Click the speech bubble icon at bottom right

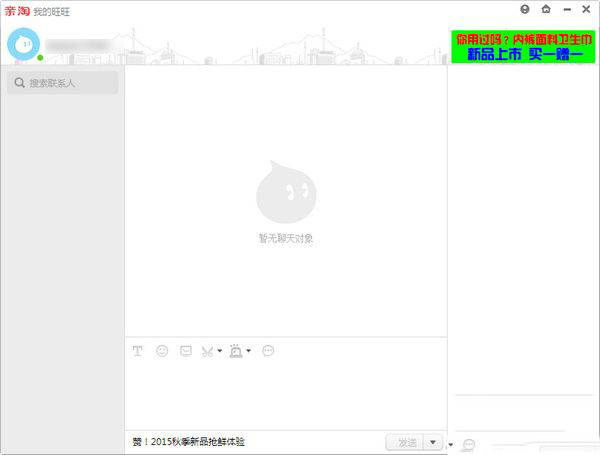pos(469,445)
